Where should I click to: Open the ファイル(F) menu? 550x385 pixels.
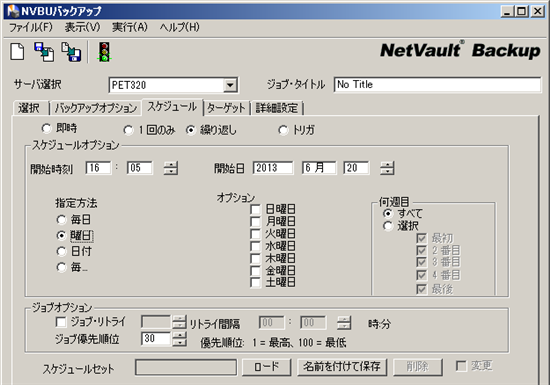31,27
